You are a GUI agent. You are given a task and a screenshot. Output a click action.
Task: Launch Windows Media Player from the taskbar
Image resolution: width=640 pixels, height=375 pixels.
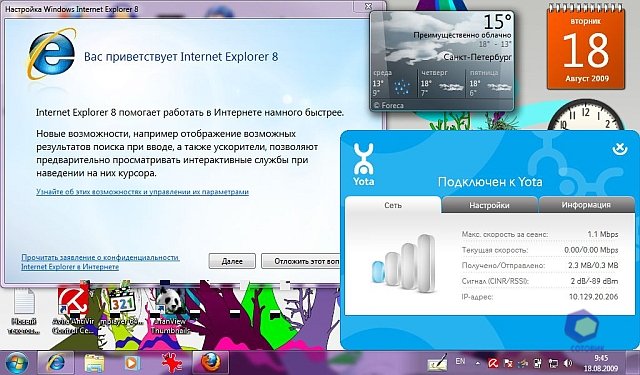click(x=132, y=363)
